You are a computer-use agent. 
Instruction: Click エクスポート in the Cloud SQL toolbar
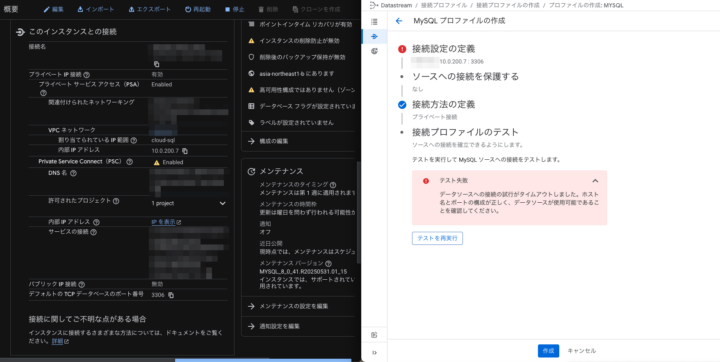[149, 9]
